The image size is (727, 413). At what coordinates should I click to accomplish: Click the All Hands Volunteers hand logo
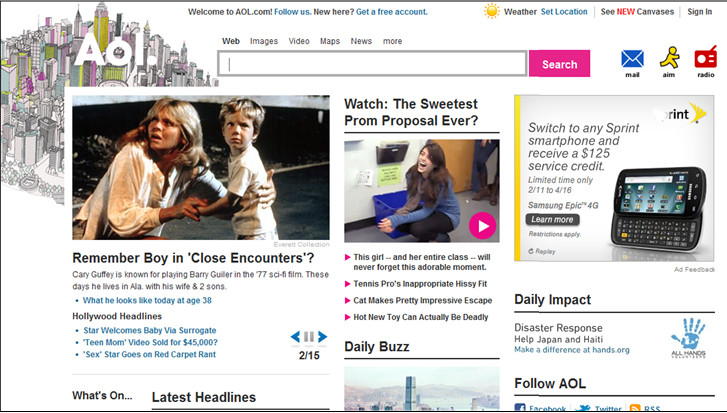[687, 335]
